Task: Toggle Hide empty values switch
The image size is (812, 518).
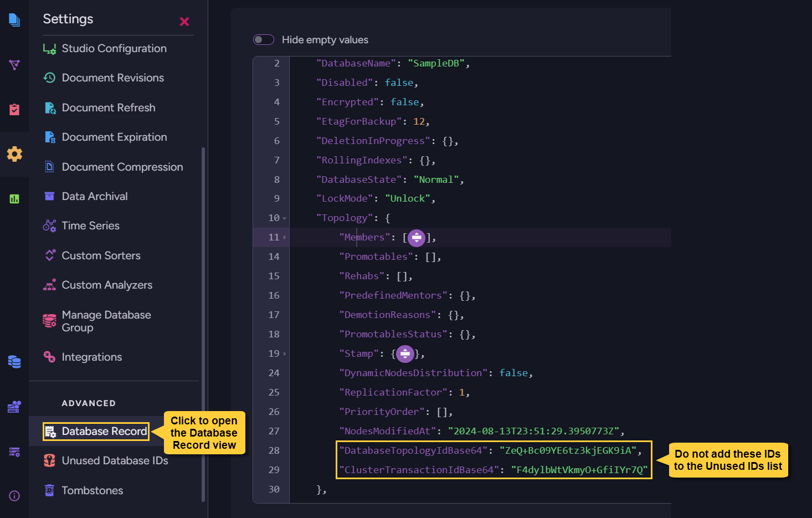Action: [x=264, y=40]
